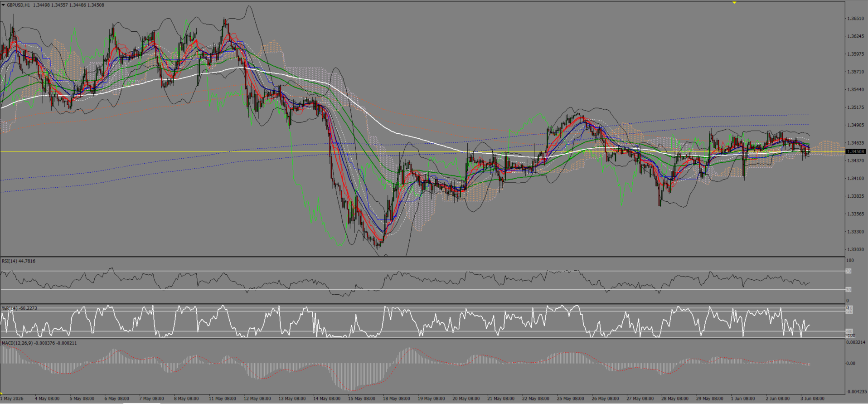Click the 1.34100 price scale value
Image resolution: width=868 pixels, height=404 pixels.
856,179
